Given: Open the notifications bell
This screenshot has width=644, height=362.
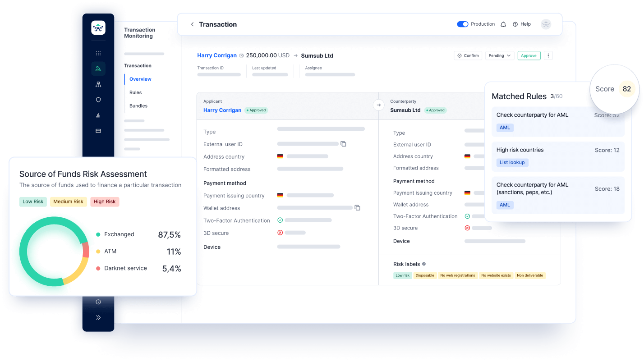Looking at the screenshot, I should pos(503,24).
